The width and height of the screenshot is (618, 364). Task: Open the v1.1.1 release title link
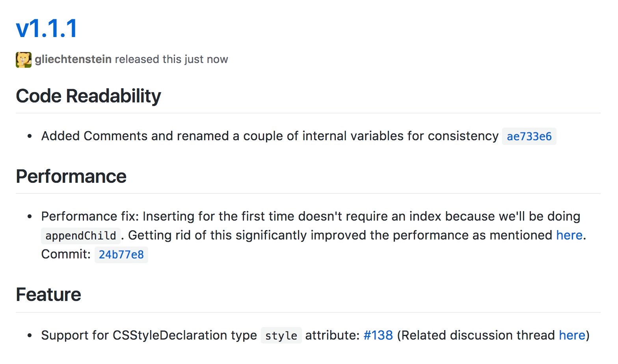[x=47, y=28]
